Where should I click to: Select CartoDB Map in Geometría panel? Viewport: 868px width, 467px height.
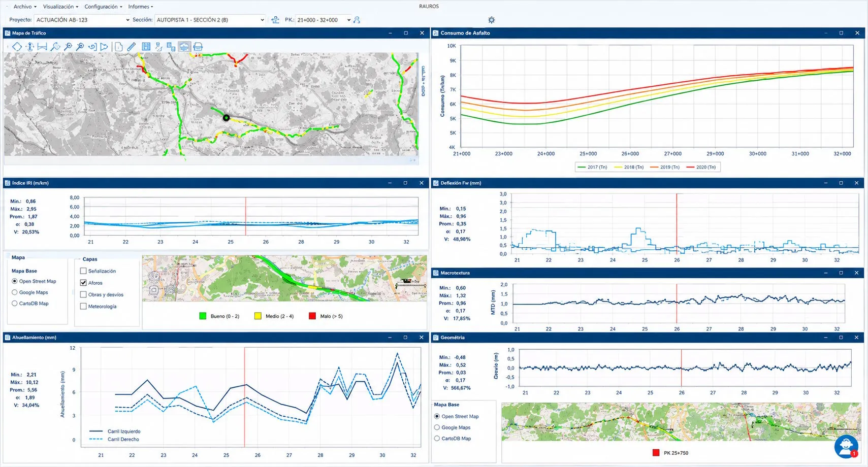(x=437, y=439)
